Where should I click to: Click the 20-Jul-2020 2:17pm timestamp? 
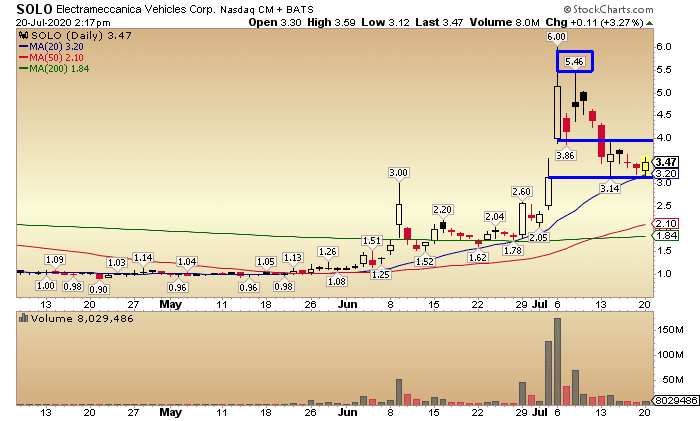tap(63, 22)
